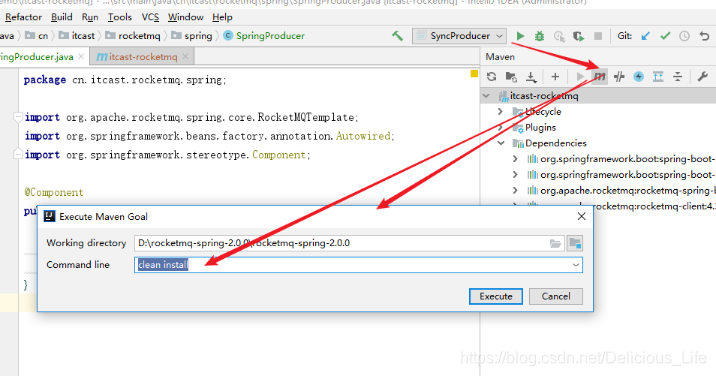Click the Autowired import text
The image size is (716, 376).
(x=363, y=136)
